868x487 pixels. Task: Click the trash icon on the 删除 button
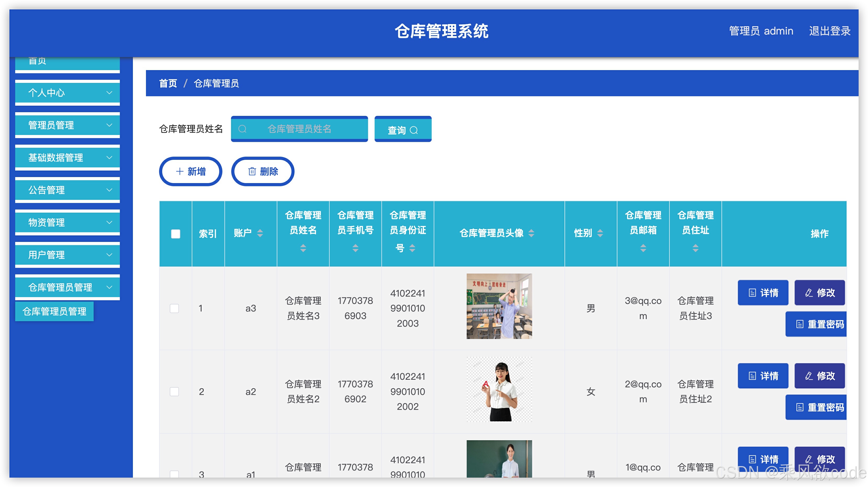[251, 171]
